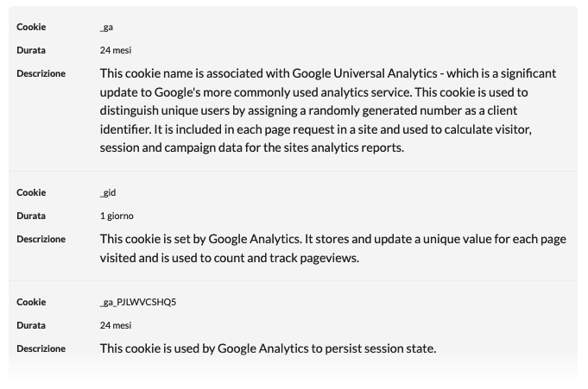The width and height of the screenshot is (588, 389).
Task: Click the 24 mesi duration for _ga
Action: click(116, 50)
